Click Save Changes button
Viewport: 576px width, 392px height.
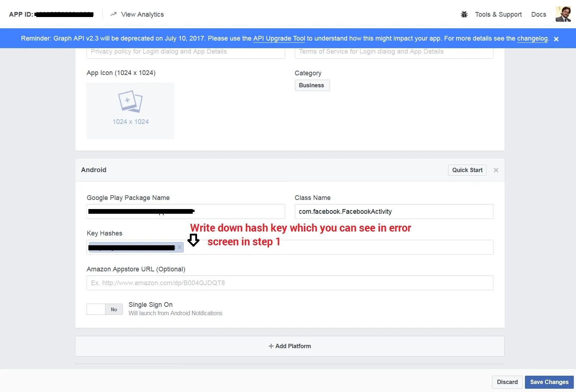tap(549, 382)
